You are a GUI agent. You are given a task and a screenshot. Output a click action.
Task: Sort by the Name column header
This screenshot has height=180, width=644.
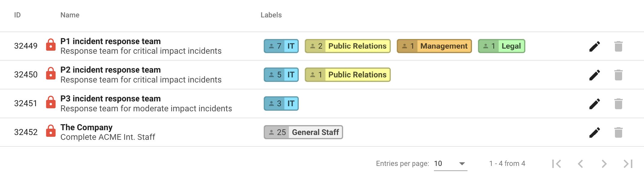click(x=70, y=15)
